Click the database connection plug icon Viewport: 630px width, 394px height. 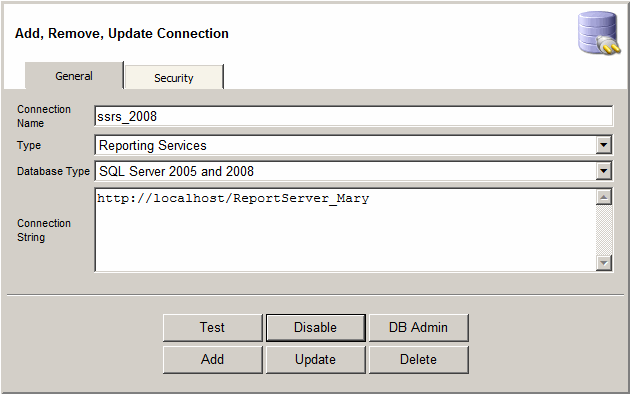point(599,33)
